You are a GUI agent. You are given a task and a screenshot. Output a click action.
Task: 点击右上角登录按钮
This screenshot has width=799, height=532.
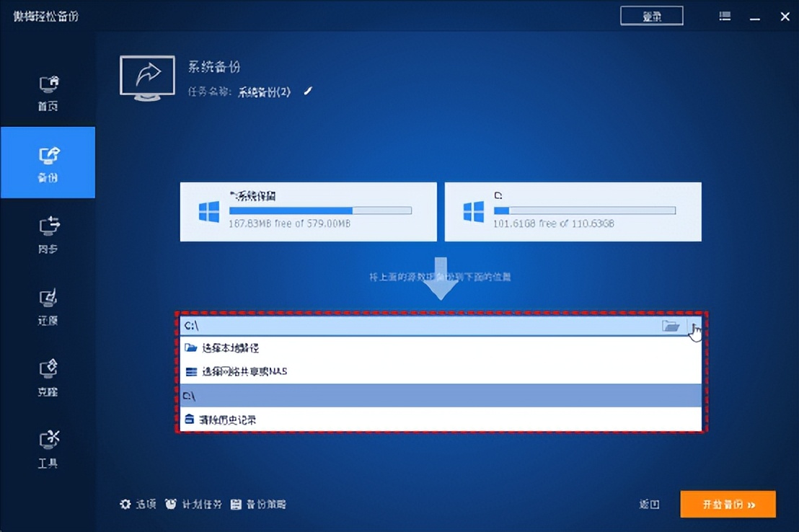(651, 14)
